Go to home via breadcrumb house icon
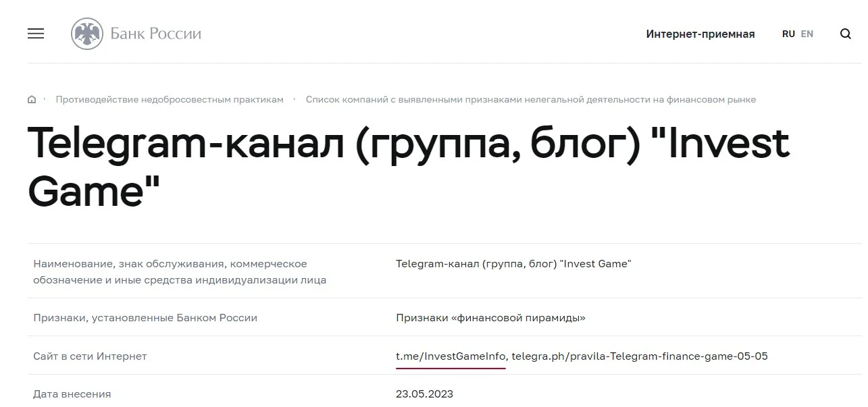Image resolution: width=868 pixels, height=407 pixels. pyautogui.click(x=32, y=100)
